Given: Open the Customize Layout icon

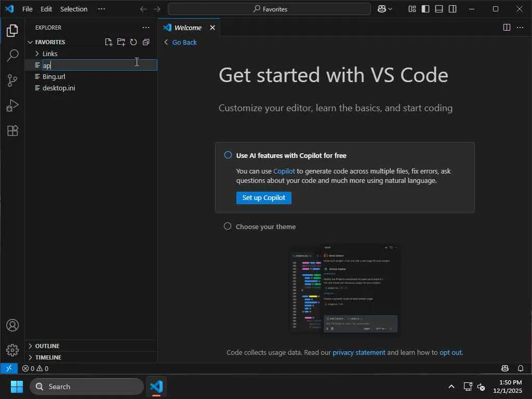Looking at the screenshot, I should [x=412, y=9].
